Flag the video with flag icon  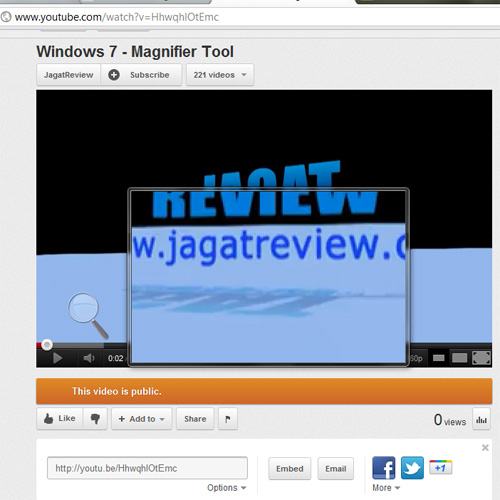point(228,419)
